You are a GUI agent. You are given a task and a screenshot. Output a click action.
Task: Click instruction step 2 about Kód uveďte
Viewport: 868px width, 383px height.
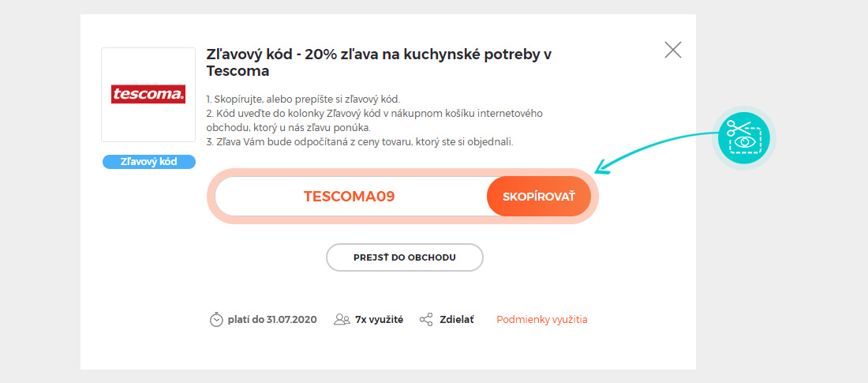[x=374, y=120]
